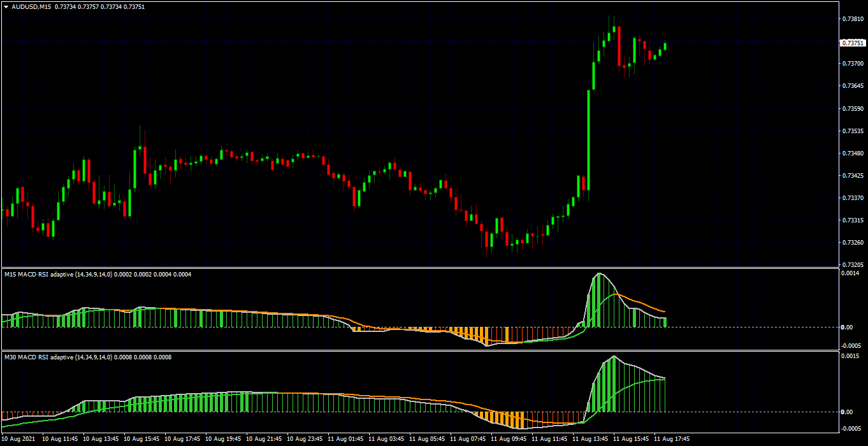Click the 0.73260 price axis value
Screen dimensions: 868x446
point(853,243)
